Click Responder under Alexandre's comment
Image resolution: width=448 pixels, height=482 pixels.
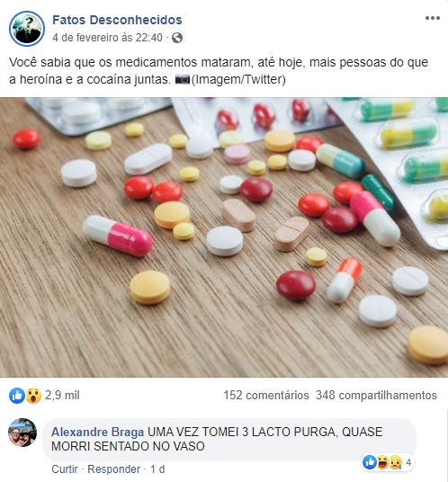pyautogui.click(x=113, y=469)
